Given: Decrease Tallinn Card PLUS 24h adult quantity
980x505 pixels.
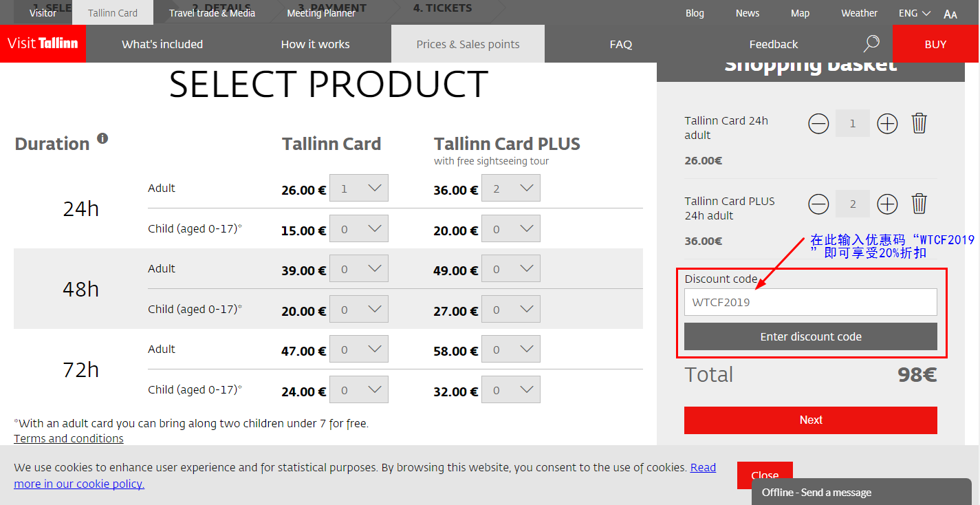Looking at the screenshot, I should click(818, 204).
